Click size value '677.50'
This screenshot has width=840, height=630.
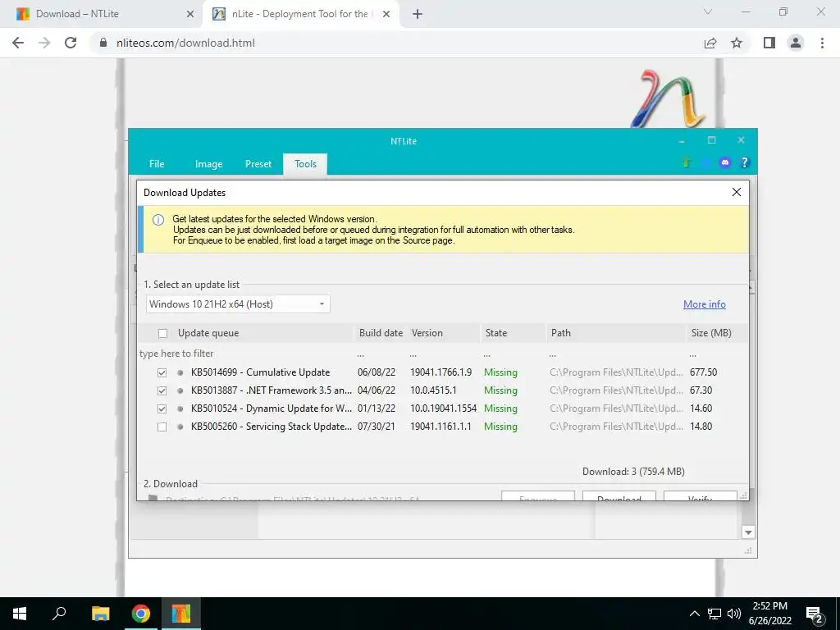(703, 372)
